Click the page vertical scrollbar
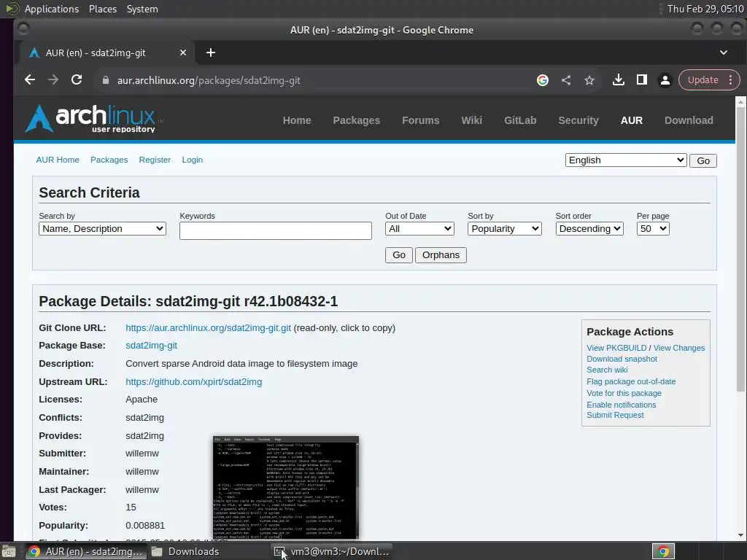 coord(740,248)
